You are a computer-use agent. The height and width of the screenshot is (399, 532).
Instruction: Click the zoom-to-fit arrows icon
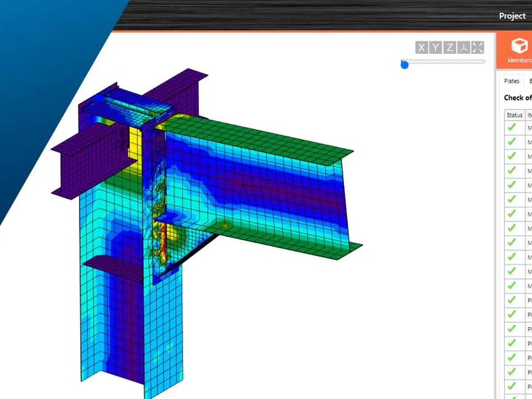coord(477,48)
